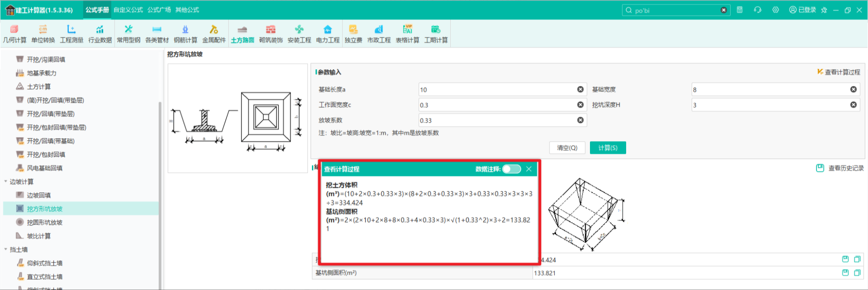Switch to the 公式广场 tab
This screenshot has width=868, height=290.
159,10
